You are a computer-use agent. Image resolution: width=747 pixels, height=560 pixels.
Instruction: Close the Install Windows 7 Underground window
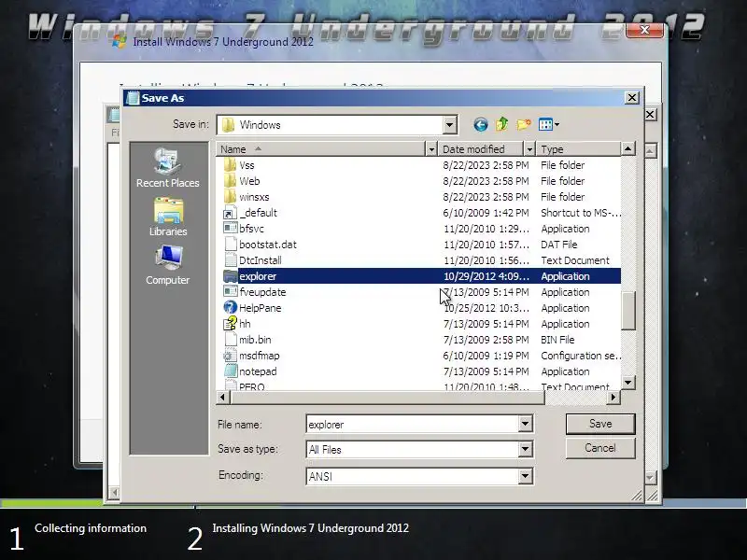click(644, 30)
